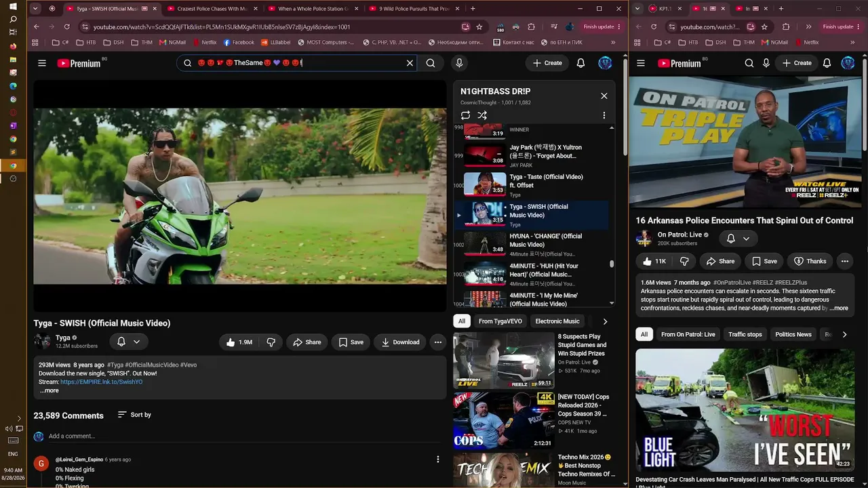
Task: Open the EMPIRE stream link in description
Action: tap(101, 382)
